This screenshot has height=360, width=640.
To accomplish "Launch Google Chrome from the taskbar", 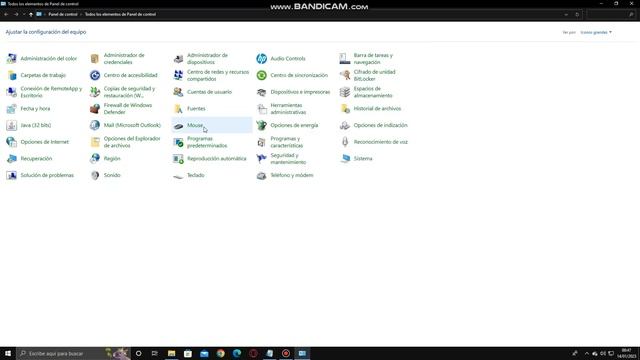I will click(x=220, y=353).
